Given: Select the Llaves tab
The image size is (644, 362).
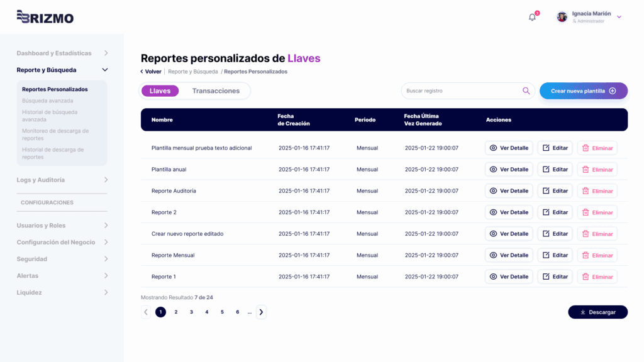Looking at the screenshot, I should point(160,90).
